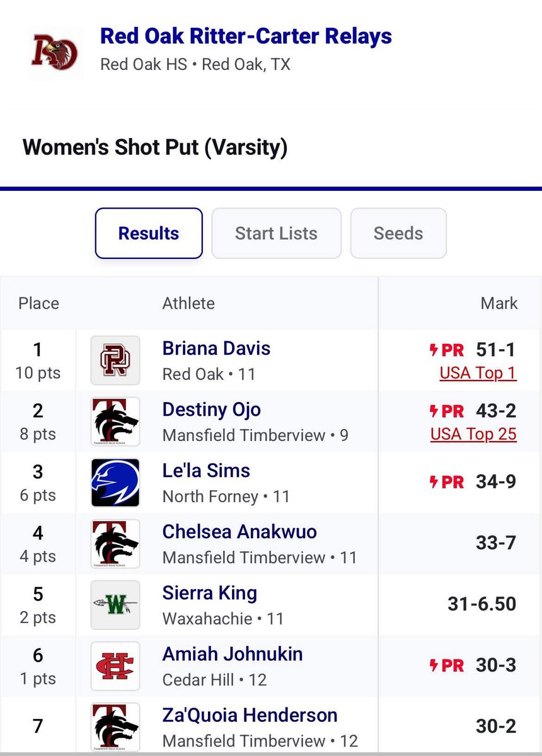Click Red Oak team logo beside Briana Davis
The width and height of the screenshot is (542, 756).
[115, 360]
